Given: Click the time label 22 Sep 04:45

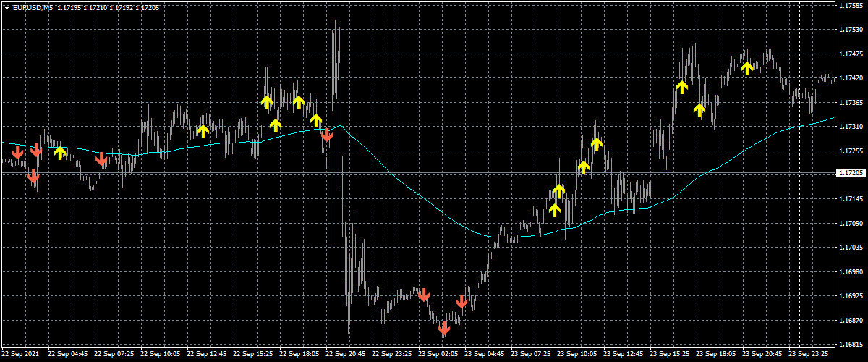Looking at the screenshot, I should (x=67, y=355).
